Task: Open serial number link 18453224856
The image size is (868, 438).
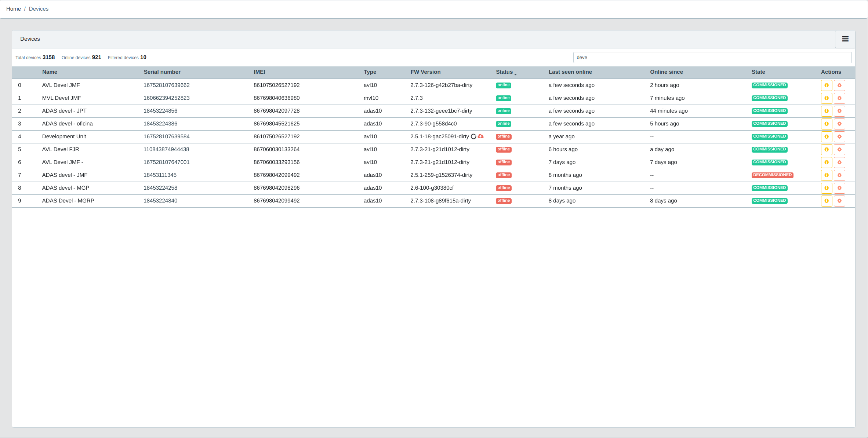Action: click(160, 111)
